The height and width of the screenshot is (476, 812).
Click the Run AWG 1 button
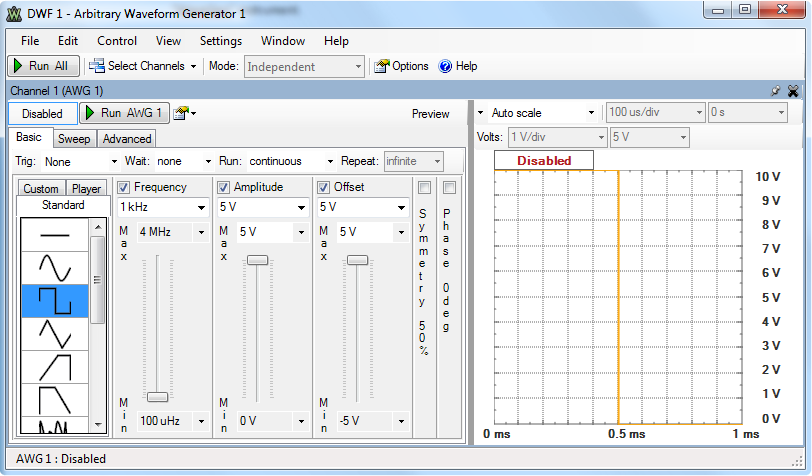124,113
